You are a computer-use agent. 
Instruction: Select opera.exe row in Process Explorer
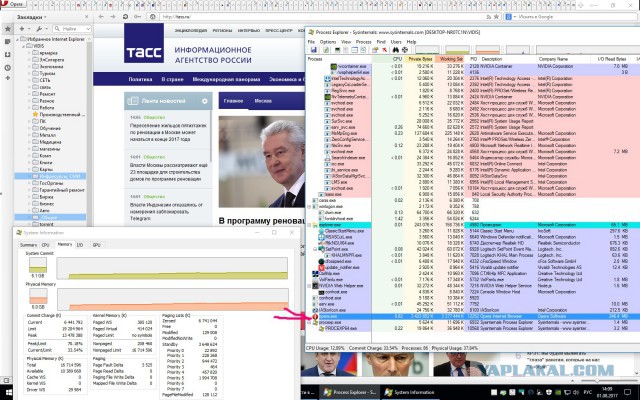[473, 316]
